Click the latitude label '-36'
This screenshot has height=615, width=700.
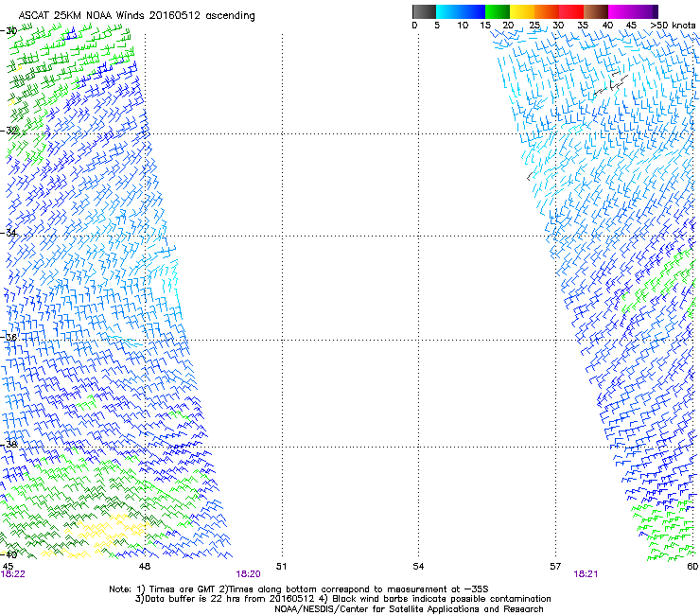point(9,337)
